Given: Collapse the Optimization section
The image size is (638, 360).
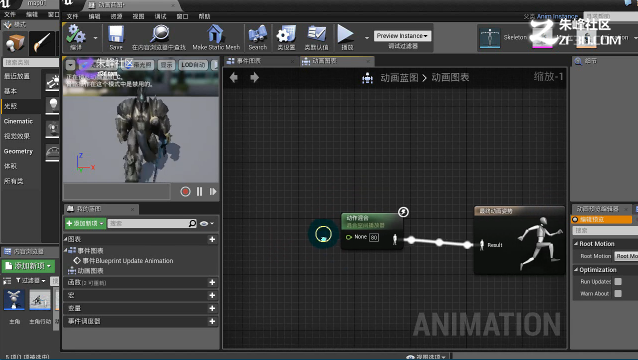Looking at the screenshot, I should 576,270.
